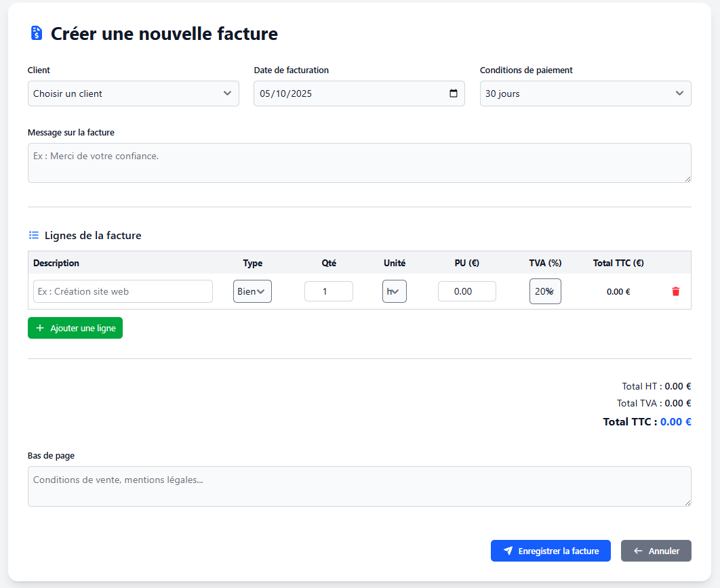Image resolution: width=720 pixels, height=588 pixels.
Task: Click the Enregistrer la facture button
Action: (x=551, y=551)
